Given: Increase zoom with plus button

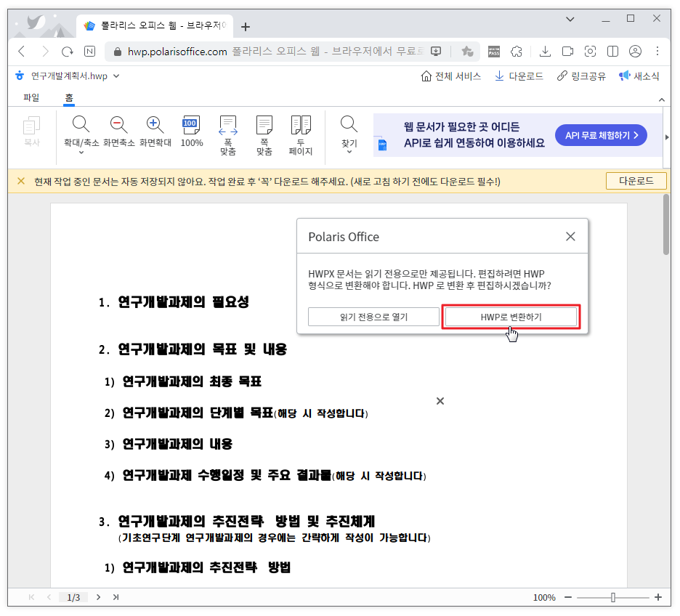Looking at the screenshot, I should click(x=658, y=597).
